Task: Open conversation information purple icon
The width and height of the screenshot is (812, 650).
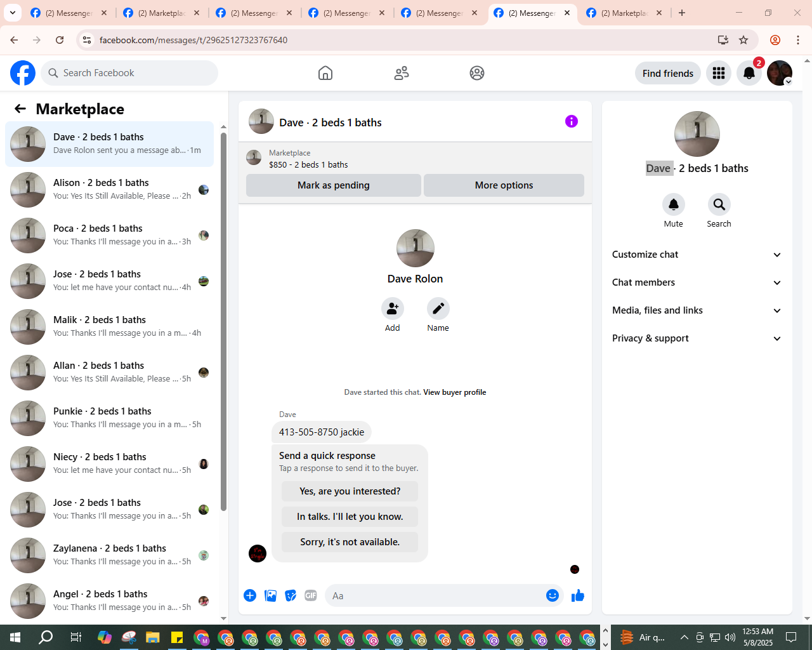Action: (x=572, y=121)
